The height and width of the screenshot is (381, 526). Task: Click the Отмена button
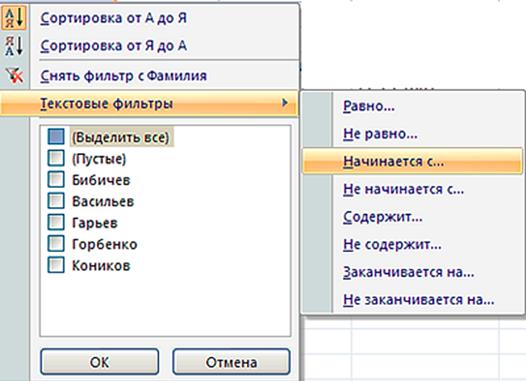[x=231, y=362]
